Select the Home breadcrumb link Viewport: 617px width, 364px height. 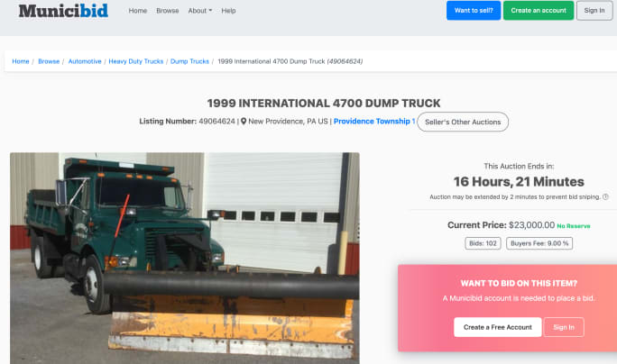(x=21, y=61)
